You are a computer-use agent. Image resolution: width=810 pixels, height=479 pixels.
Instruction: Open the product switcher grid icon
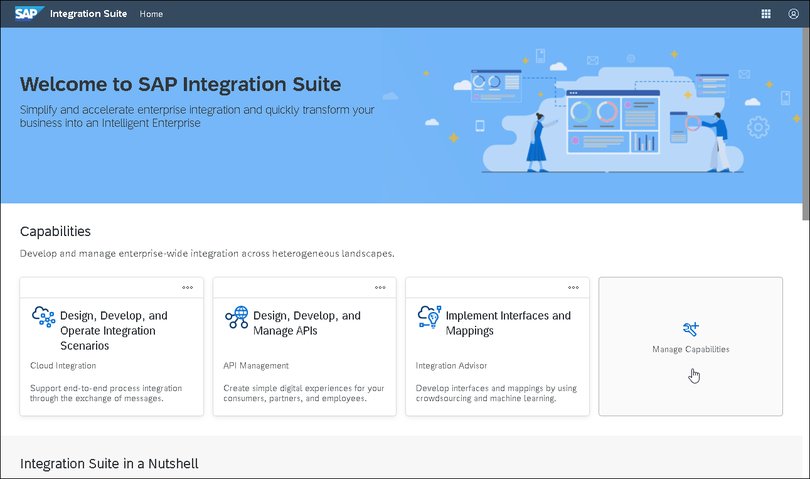click(x=766, y=14)
